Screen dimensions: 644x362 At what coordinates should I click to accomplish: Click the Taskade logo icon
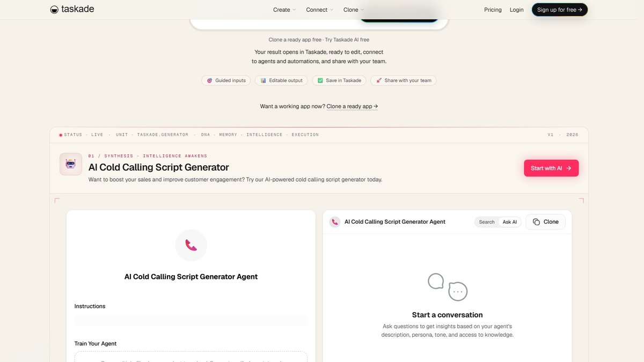(x=54, y=10)
